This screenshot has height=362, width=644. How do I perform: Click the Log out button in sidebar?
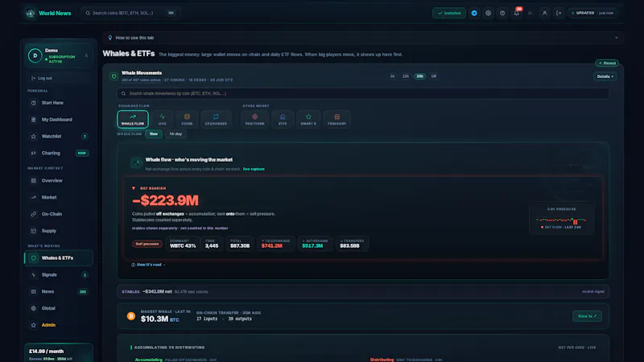(59, 78)
